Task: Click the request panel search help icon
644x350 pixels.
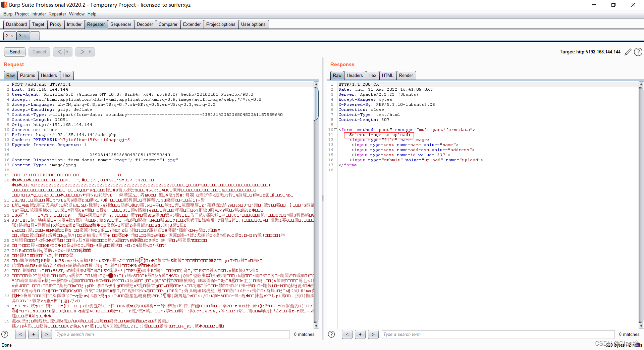Action: (x=5, y=334)
